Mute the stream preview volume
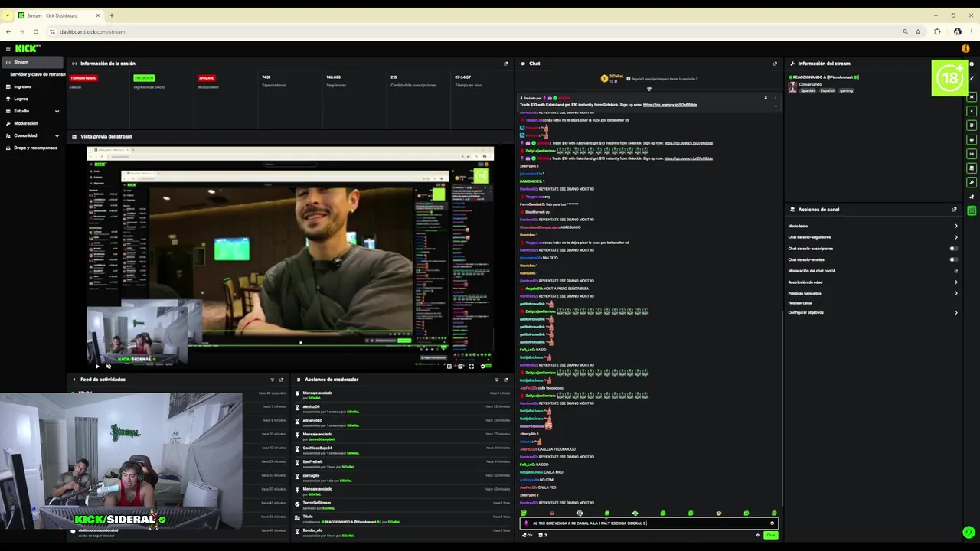The height and width of the screenshot is (551, 980). tap(108, 366)
